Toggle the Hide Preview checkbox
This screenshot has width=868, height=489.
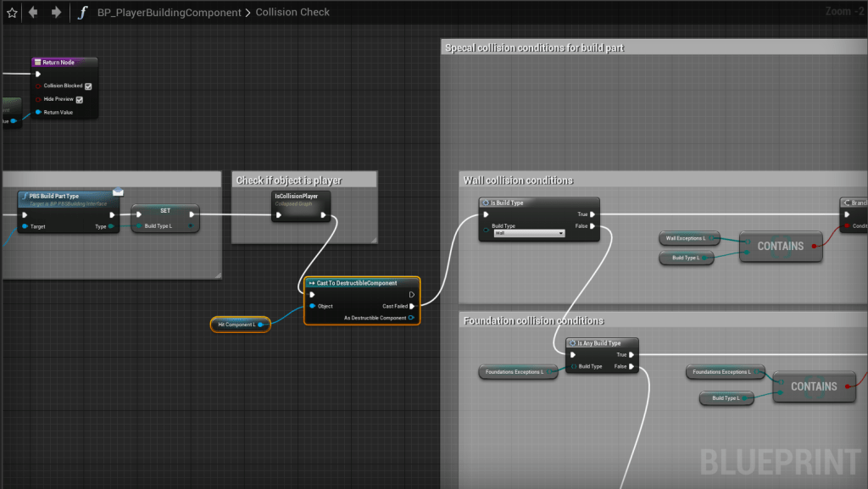coord(79,99)
